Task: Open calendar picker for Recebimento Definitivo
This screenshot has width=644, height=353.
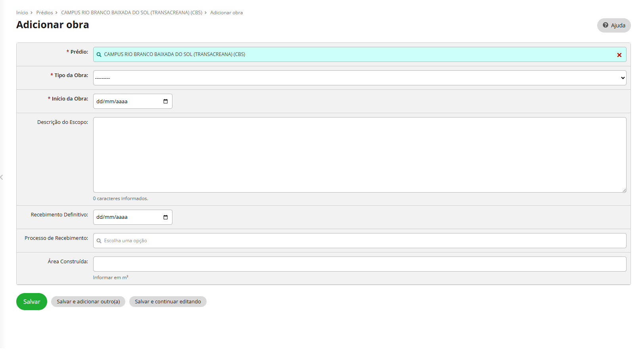Action: [165, 217]
